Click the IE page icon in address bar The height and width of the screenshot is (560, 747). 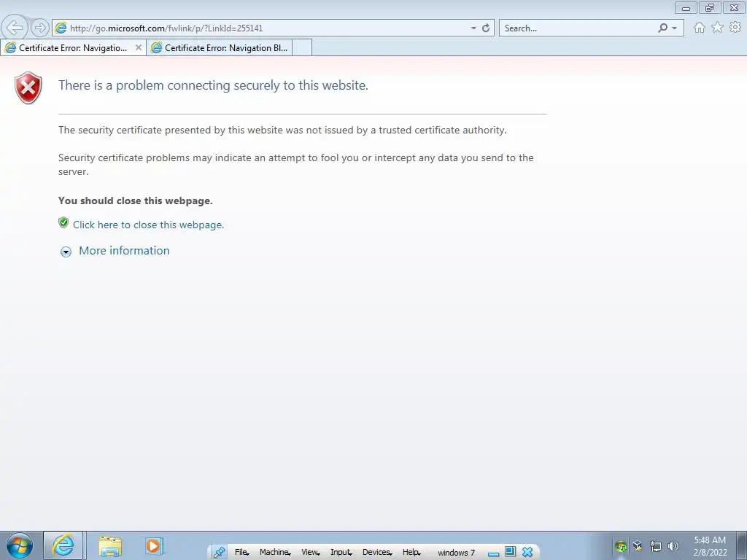(x=61, y=28)
